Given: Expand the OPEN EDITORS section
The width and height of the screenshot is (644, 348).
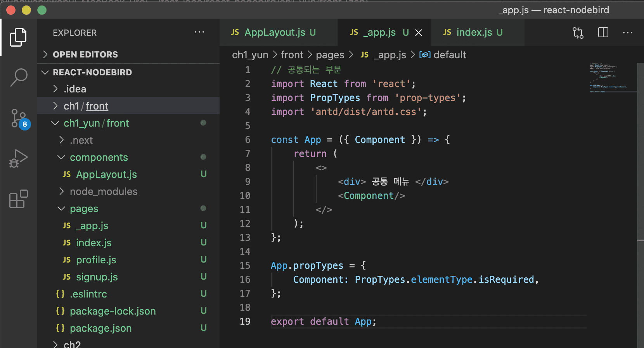Looking at the screenshot, I should (85, 54).
